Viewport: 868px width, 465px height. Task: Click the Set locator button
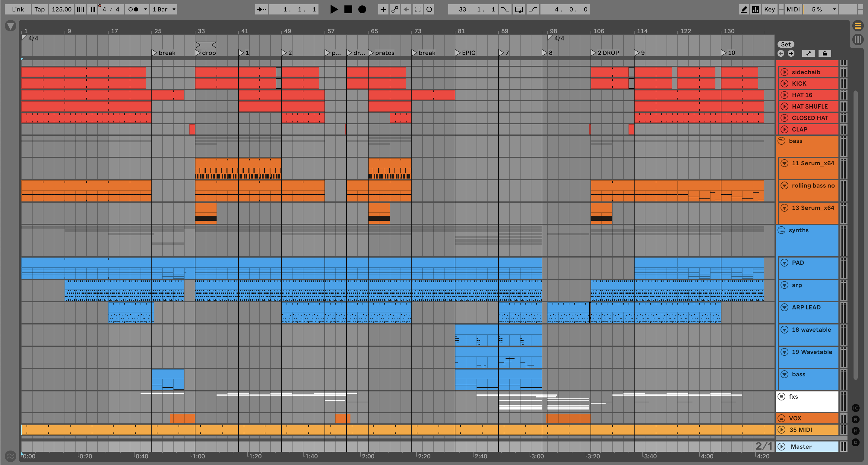(x=786, y=44)
